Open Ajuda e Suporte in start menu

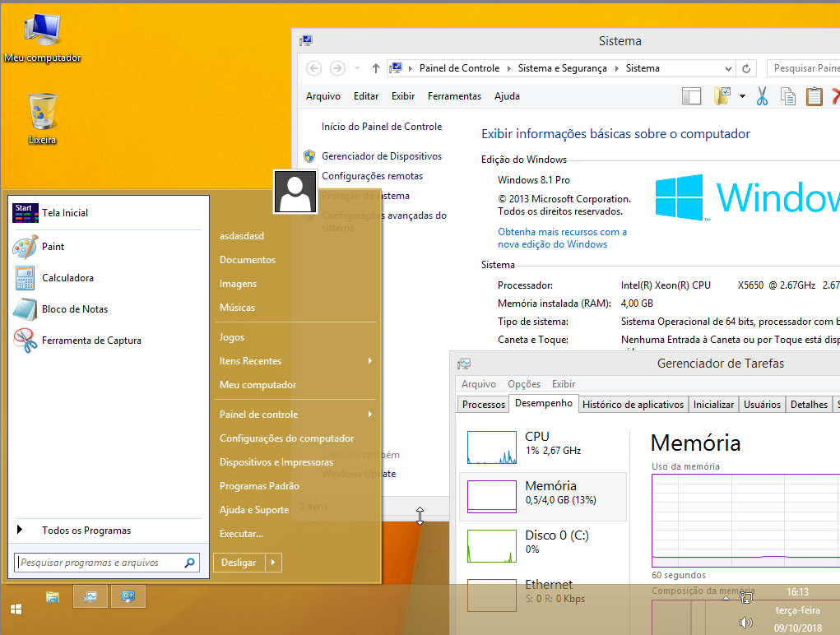tap(254, 510)
